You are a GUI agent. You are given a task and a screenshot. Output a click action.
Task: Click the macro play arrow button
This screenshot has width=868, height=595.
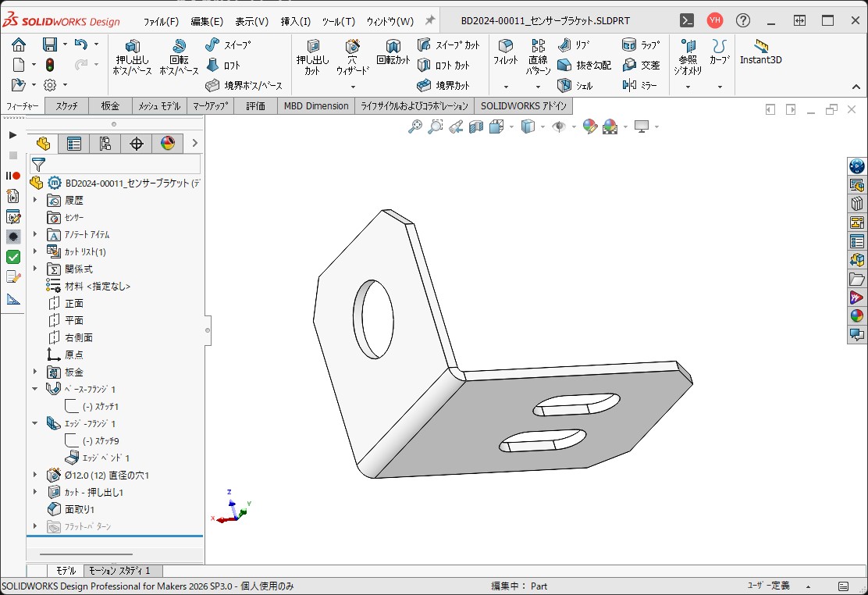point(12,135)
